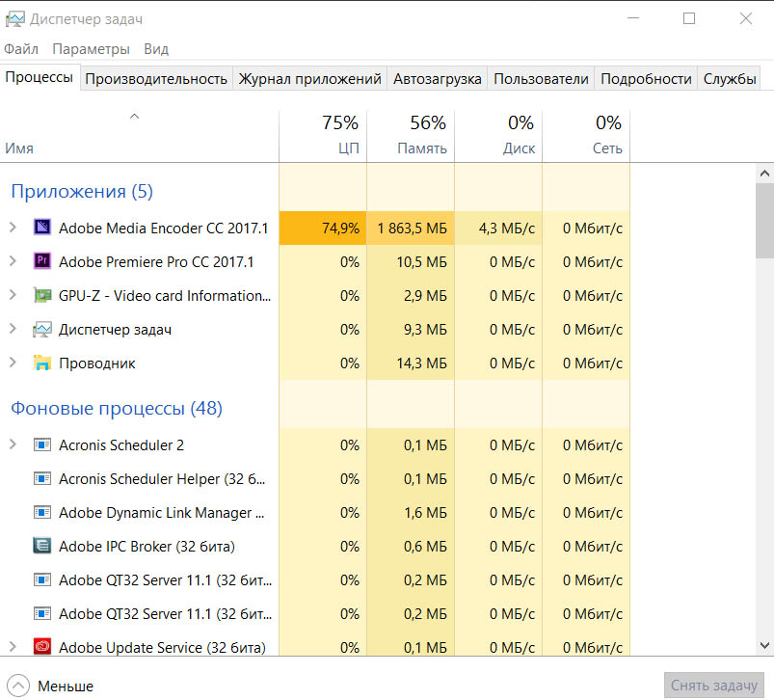Maximize the Диспетчер задач window

(x=689, y=18)
